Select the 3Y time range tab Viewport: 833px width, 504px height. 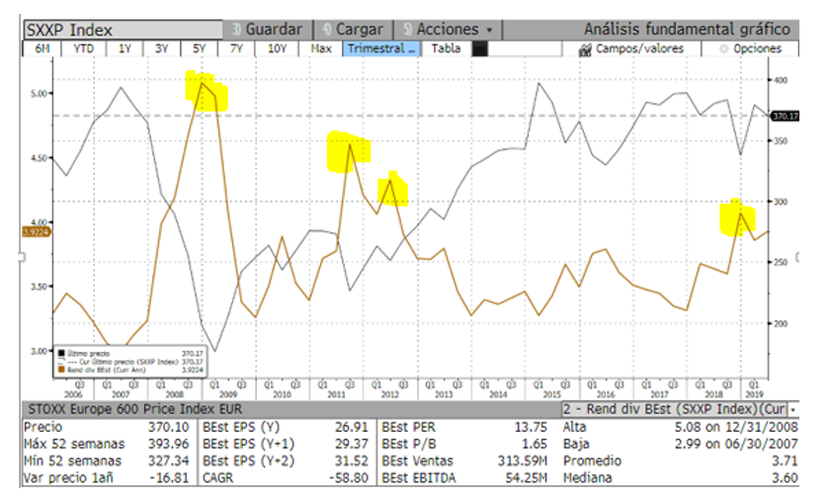[161, 48]
